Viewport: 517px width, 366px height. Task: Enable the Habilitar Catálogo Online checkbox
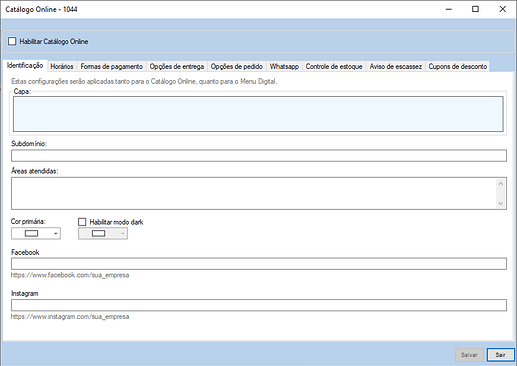click(12, 41)
